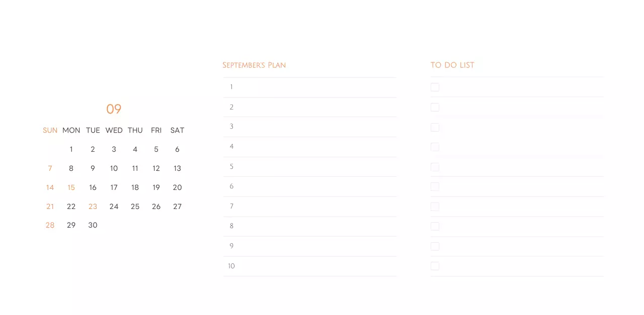
Task: Click the SAT weekday header
Action: (x=177, y=130)
